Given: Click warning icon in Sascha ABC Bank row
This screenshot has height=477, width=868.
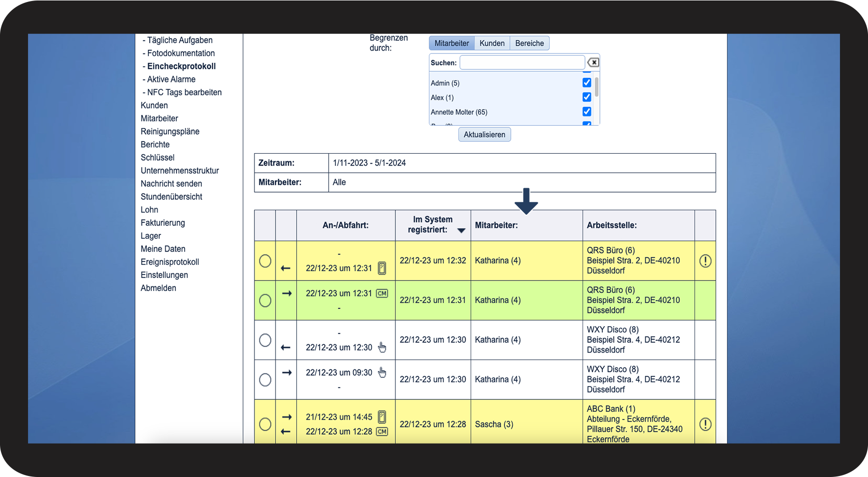Looking at the screenshot, I should pyautogui.click(x=705, y=424).
